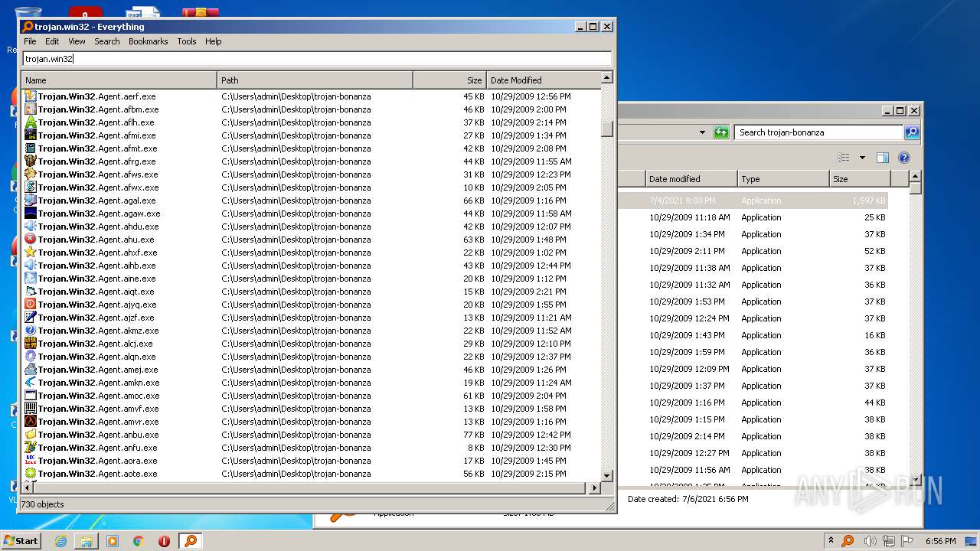Click the Everything scroll-up arrow

607,77
